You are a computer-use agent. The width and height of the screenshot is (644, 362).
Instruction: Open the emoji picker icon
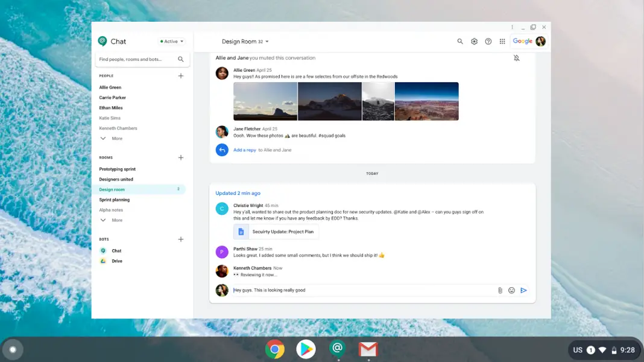click(x=511, y=290)
